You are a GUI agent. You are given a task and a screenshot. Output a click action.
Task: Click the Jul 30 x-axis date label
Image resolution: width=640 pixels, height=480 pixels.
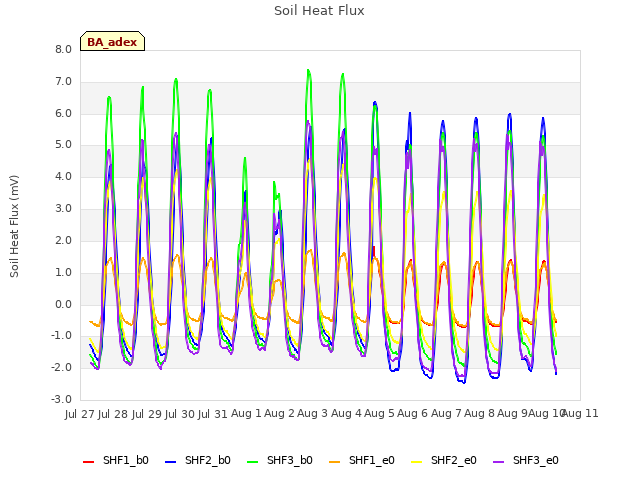coord(180,414)
